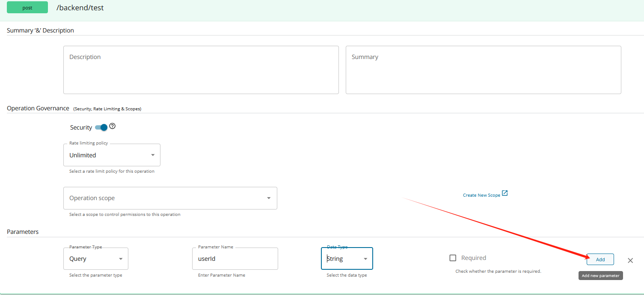Check the Required checkbox
Screen dimensions: 644x295
tap(453, 258)
